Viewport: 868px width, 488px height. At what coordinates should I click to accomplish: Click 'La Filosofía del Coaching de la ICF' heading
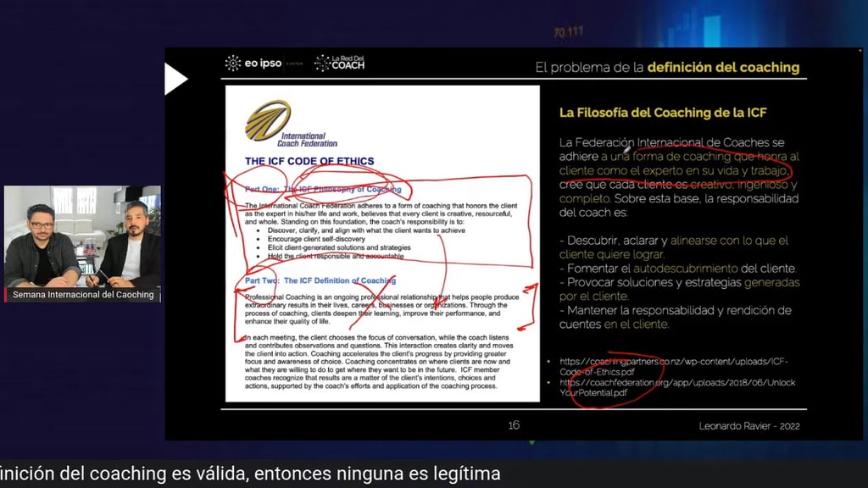(x=663, y=113)
